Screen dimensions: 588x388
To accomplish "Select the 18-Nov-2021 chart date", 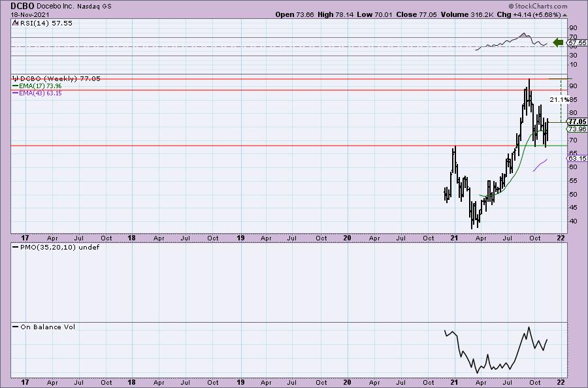I will click(x=29, y=15).
